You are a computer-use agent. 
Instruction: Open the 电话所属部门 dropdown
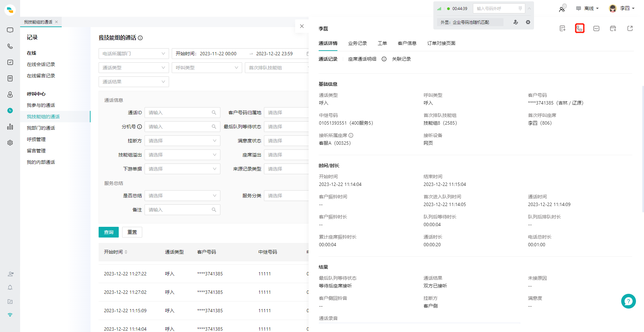click(x=134, y=54)
